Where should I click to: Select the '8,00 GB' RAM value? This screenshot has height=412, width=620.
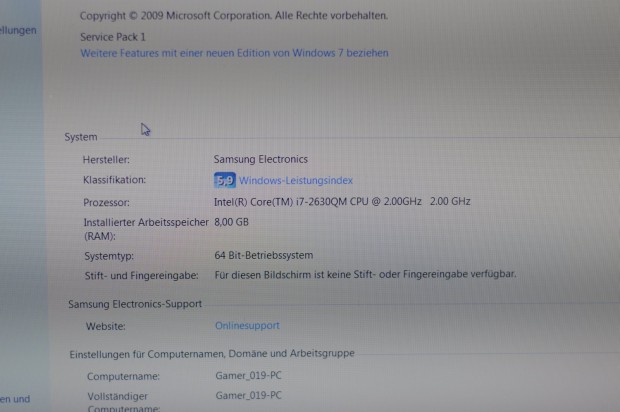tap(231, 222)
